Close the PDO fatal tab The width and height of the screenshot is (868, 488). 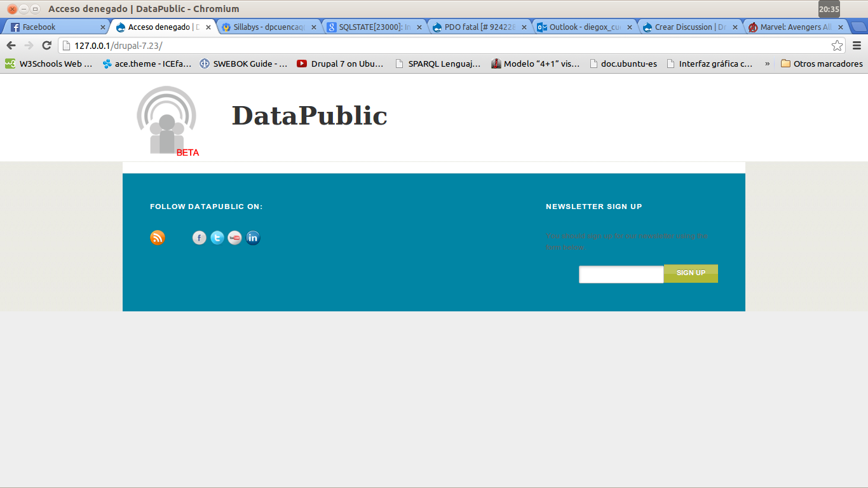click(524, 27)
